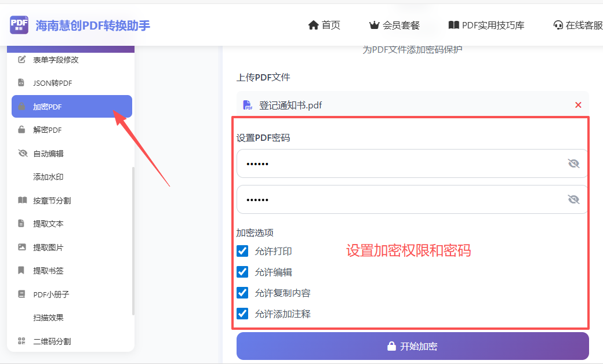Click the sidebar vertical scrollbar

coord(133,241)
